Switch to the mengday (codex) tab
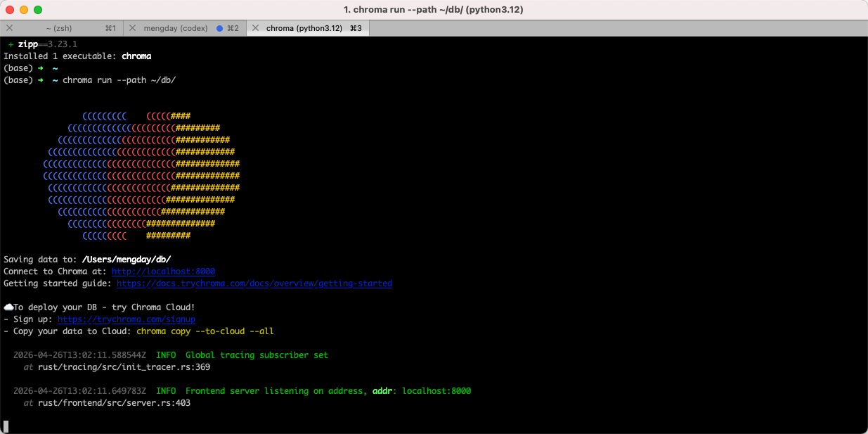Screen dimensions: 868x434 tap(184, 28)
